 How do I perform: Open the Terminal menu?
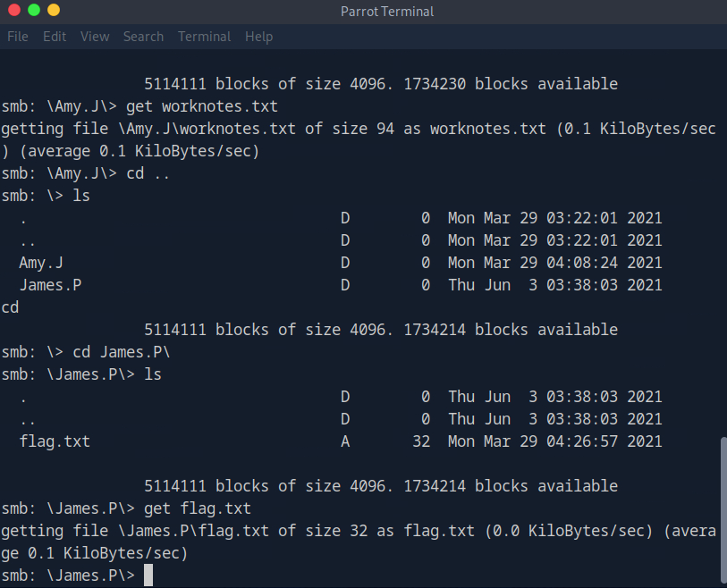204,37
